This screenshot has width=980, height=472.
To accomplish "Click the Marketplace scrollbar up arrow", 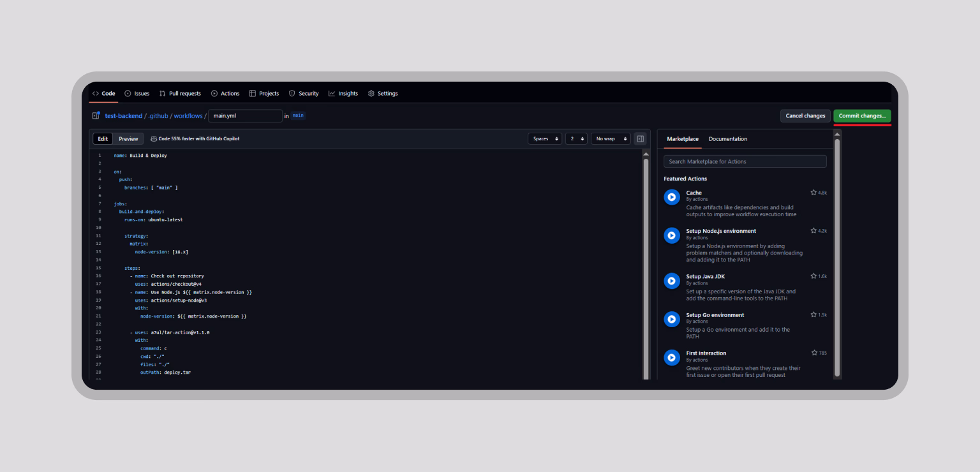I will (837, 133).
